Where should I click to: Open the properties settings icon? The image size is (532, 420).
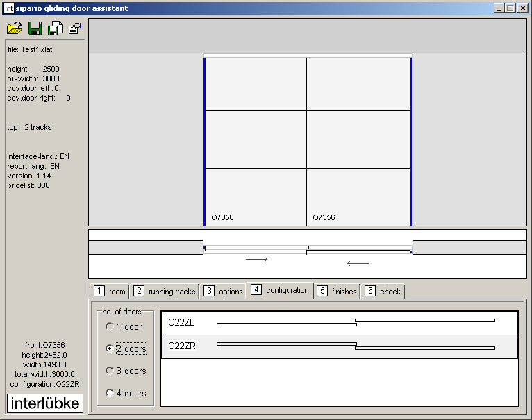pyautogui.click(x=74, y=28)
